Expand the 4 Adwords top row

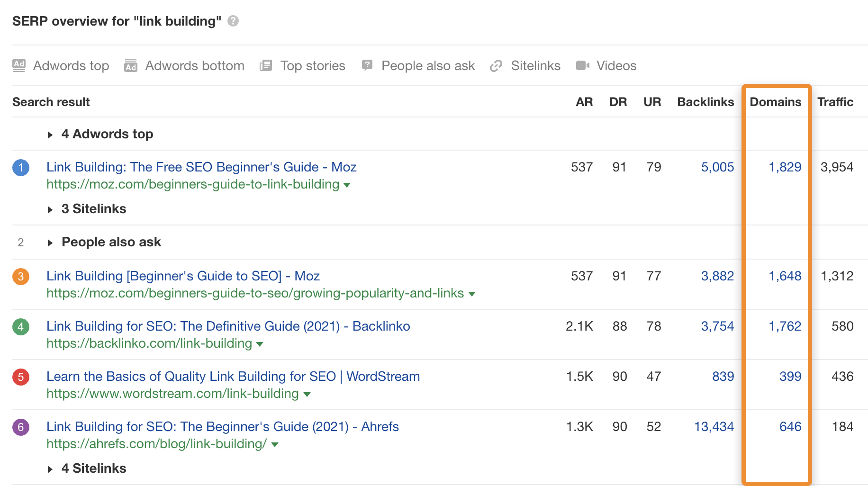[50, 135]
